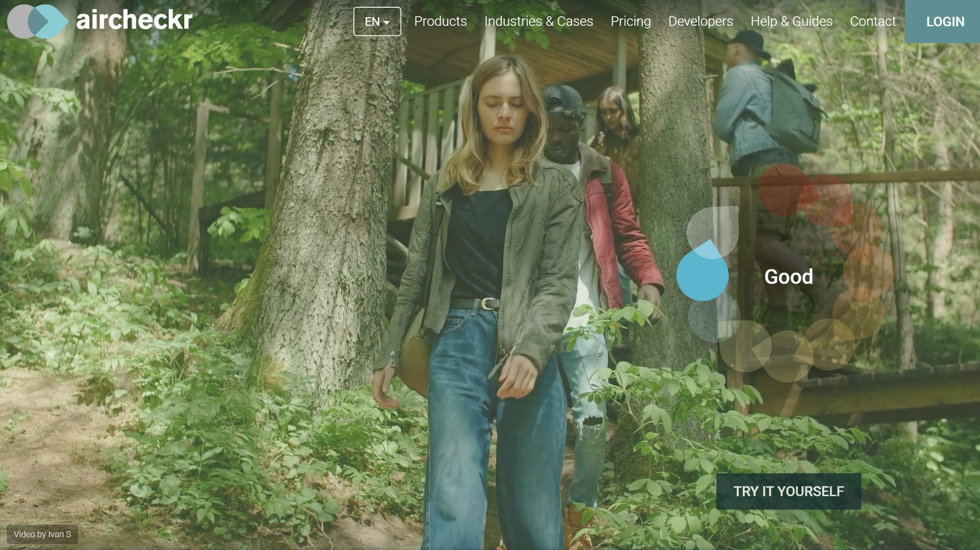Click the TRY IT YOURSELF button
This screenshot has height=550, width=980.
click(x=789, y=491)
